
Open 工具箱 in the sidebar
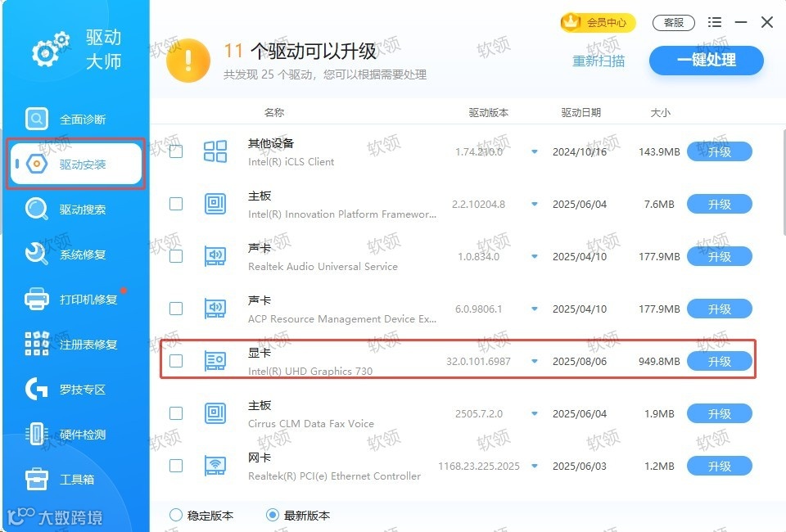coord(75,480)
